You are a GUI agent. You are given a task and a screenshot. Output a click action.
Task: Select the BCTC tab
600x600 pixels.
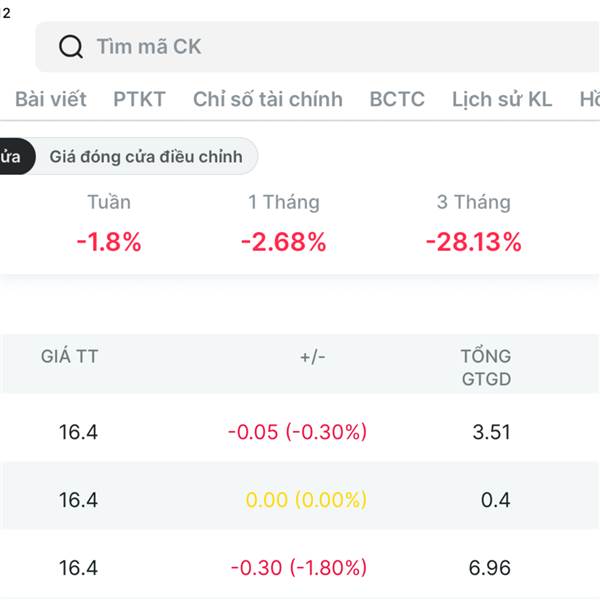[397, 99]
